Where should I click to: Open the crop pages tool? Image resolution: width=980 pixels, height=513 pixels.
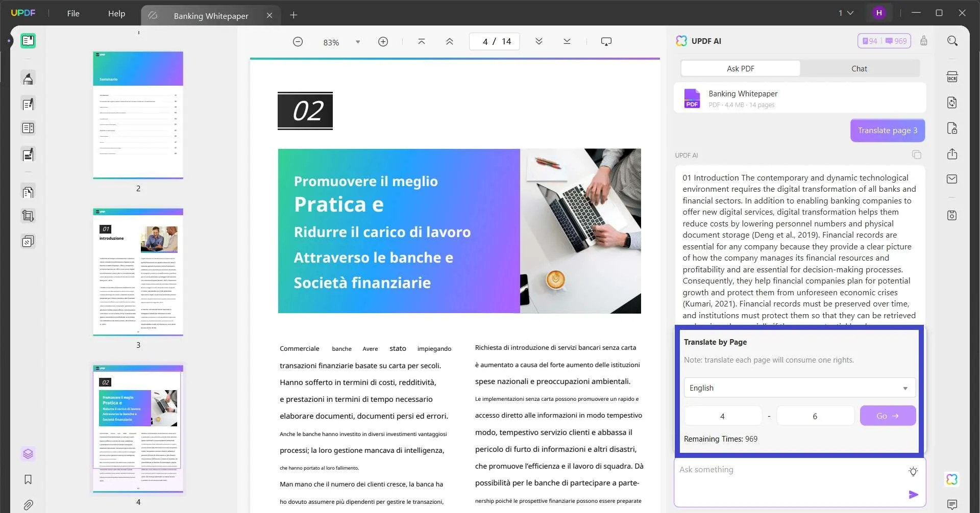[x=28, y=215]
